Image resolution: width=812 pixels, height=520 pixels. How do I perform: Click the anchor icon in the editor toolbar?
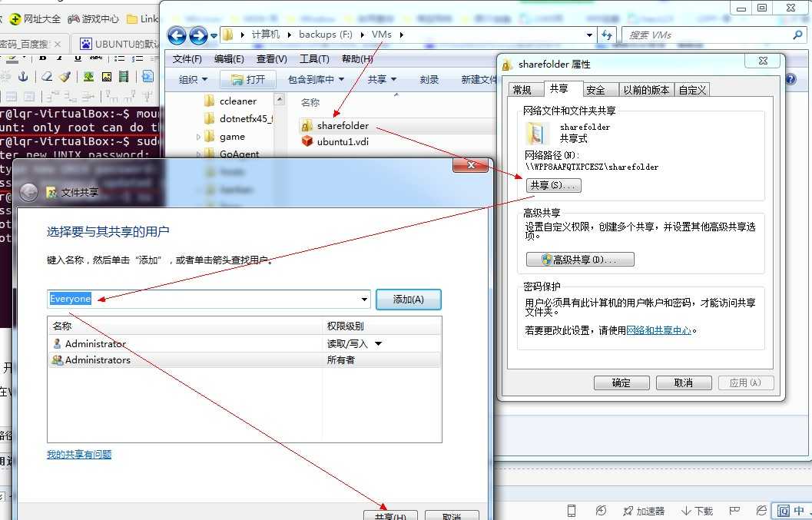point(23,77)
